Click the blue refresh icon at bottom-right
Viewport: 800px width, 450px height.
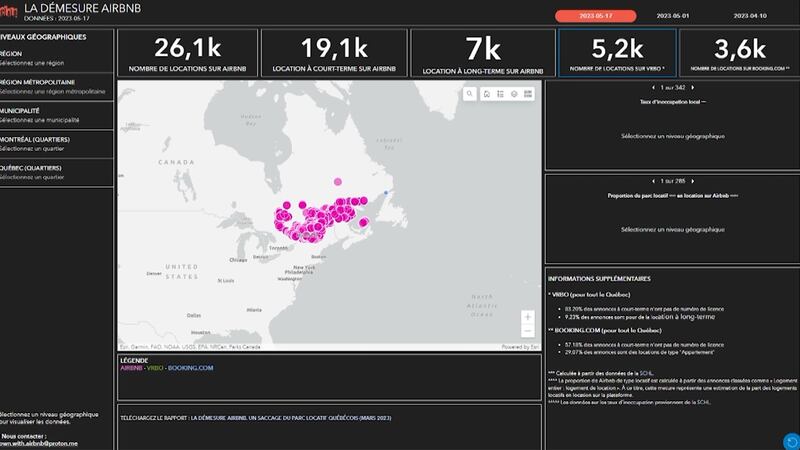click(791, 441)
